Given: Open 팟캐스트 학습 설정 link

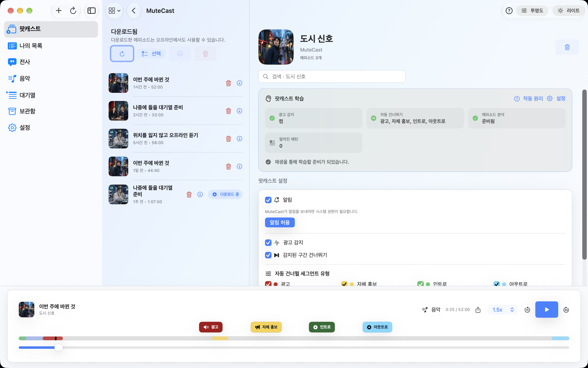Looking at the screenshot, I should 556,99.
